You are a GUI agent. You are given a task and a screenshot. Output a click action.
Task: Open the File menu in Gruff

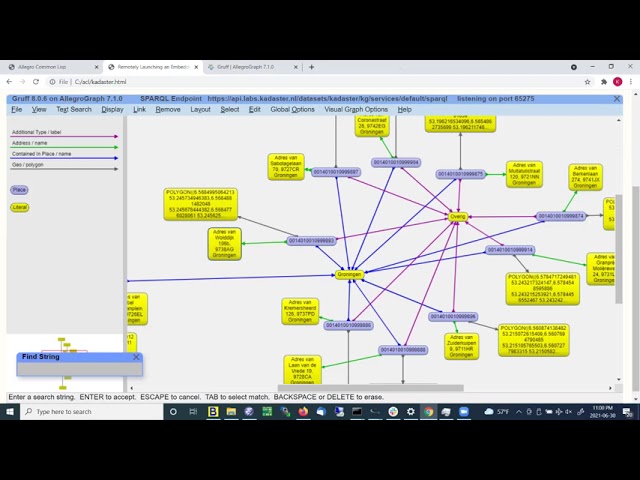17,109
